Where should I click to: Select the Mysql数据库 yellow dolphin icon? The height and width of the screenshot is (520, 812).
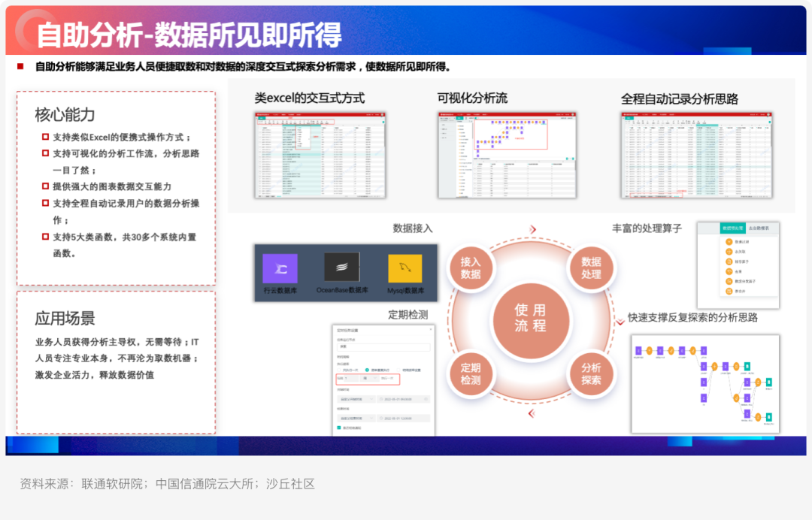click(x=405, y=268)
